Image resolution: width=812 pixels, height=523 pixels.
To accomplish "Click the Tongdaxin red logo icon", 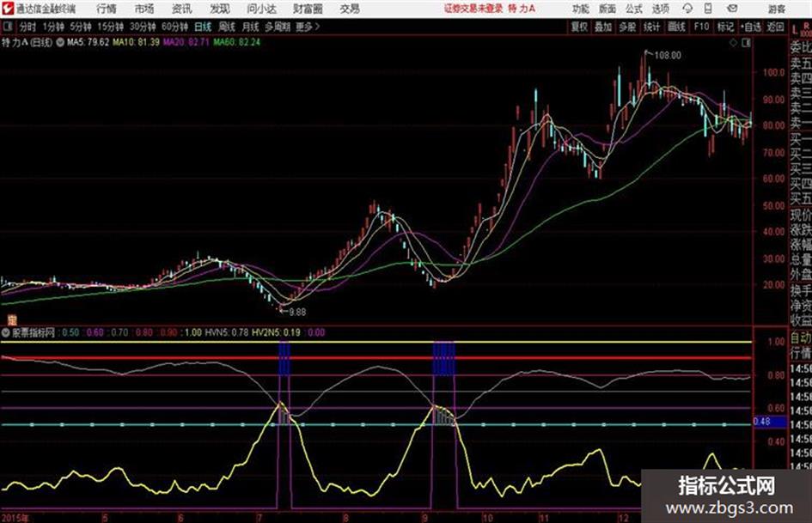I will [x=7, y=9].
